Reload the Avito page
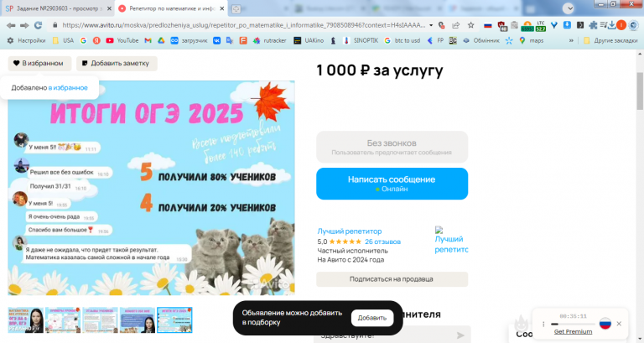Image resolution: width=644 pixels, height=343 pixels. coord(39,25)
